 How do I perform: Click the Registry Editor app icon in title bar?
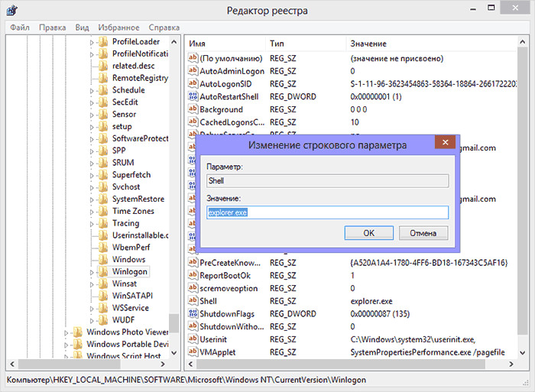click(x=12, y=10)
